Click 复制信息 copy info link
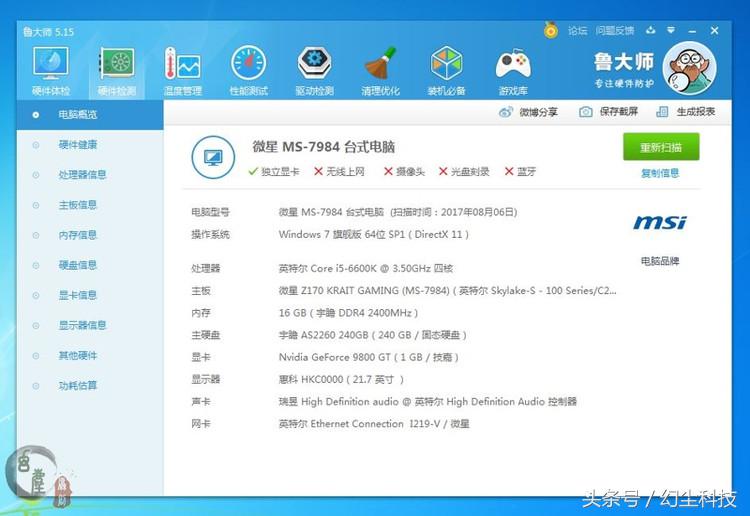This screenshot has height=516, width=750. (660, 173)
